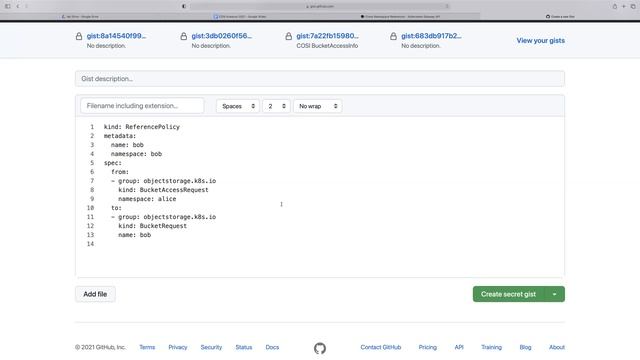Open the Privacy footer link

pos(178,347)
